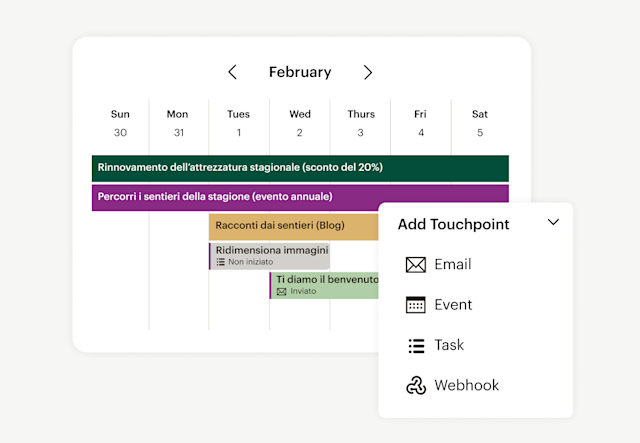Click the February month title

[300, 72]
